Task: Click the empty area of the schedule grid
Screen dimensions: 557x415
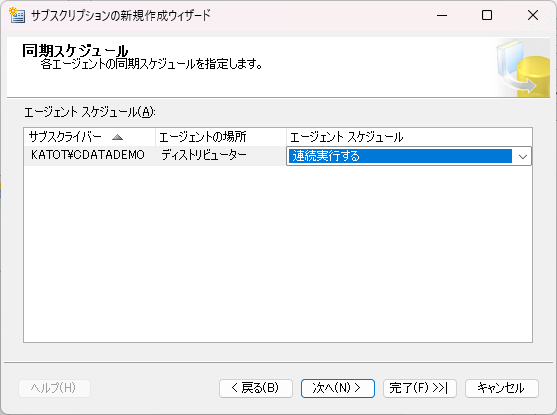Action: [278, 253]
